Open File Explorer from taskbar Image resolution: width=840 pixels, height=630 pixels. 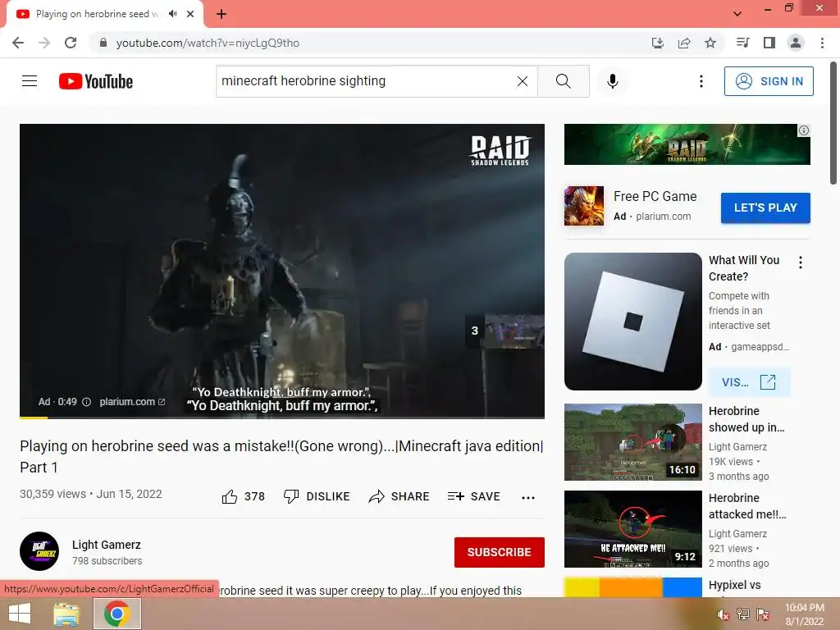pyautogui.click(x=66, y=614)
